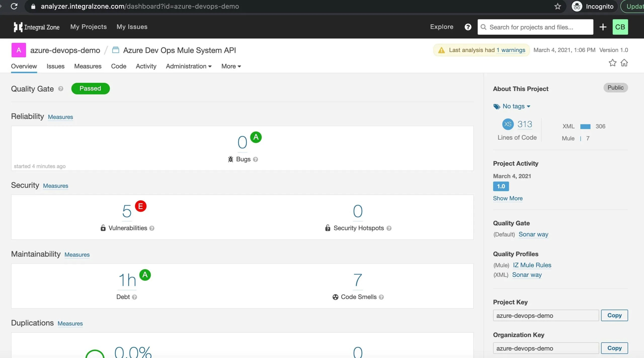Click the IZ Mule Rules link
This screenshot has height=358, width=644.
pos(532,265)
